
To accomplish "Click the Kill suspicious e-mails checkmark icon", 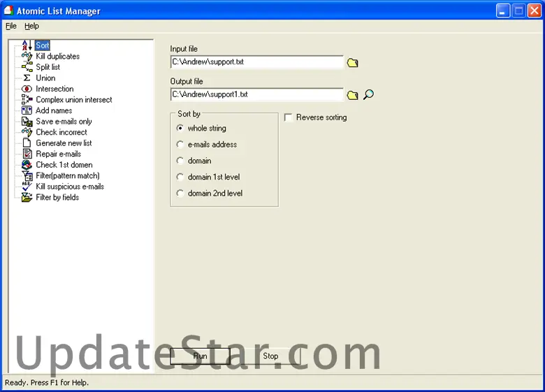I will [x=27, y=187].
